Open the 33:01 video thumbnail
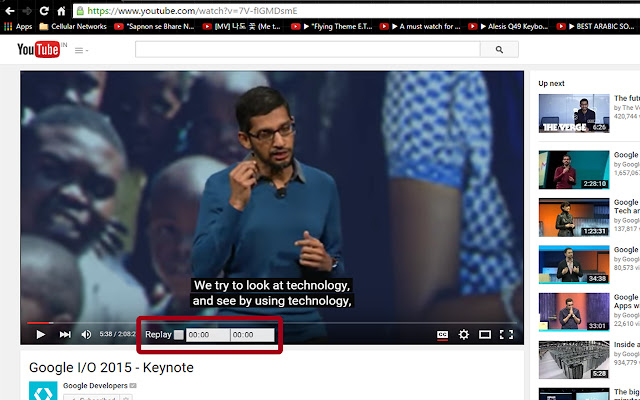This screenshot has width=640, height=400. (x=574, y=312)
